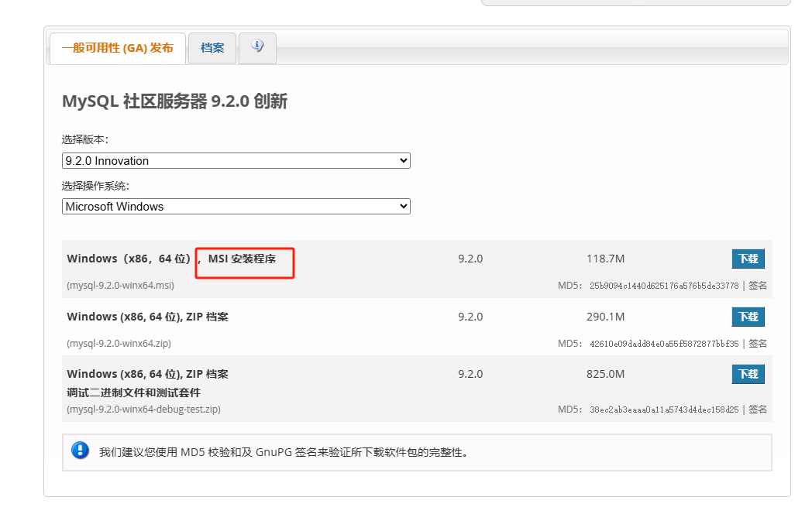Click file name (mysql-9.2.0-winx64.zip)

click(x=119, y=344)
